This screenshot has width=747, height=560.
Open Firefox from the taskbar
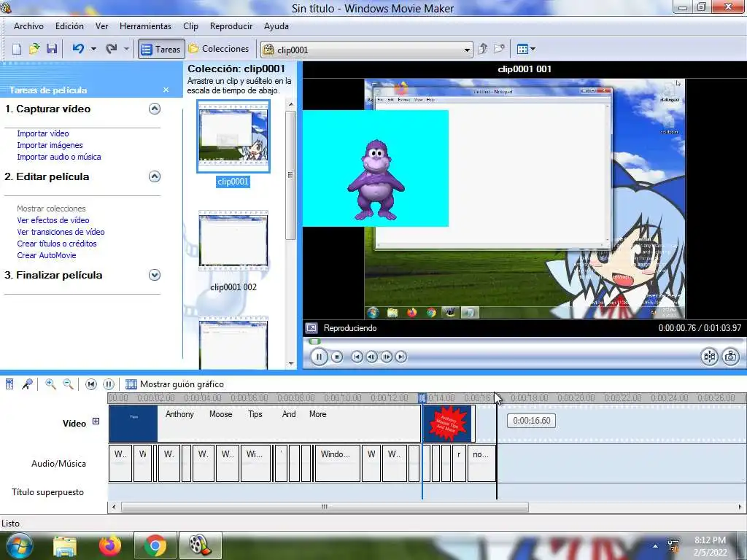tap(110, 545)
